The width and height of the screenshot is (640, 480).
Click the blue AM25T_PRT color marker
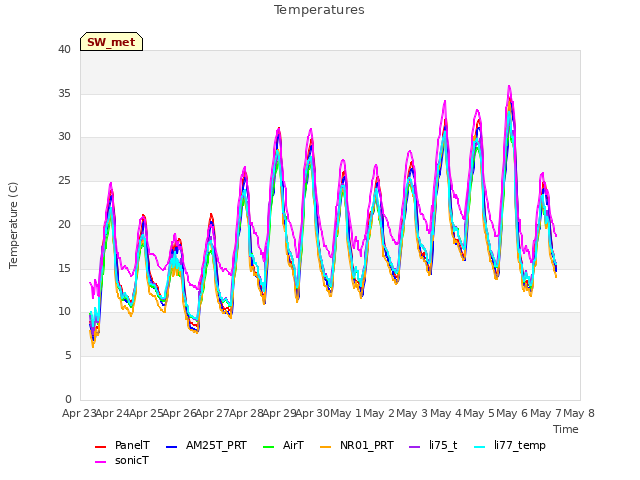(x=172, y=447)
